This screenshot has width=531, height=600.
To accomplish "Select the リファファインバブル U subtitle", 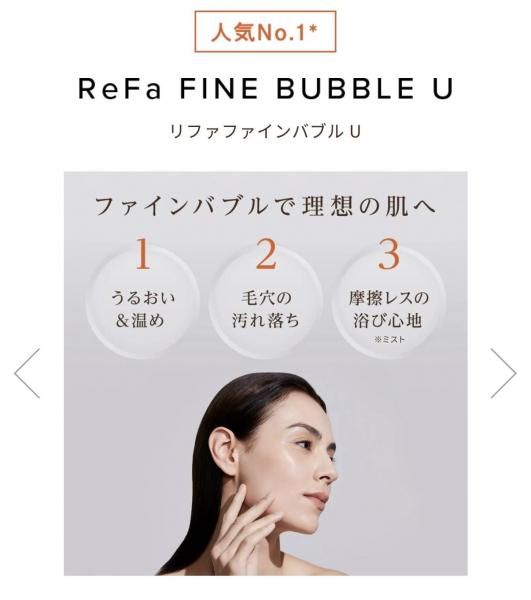I will (x=265, y=132).
